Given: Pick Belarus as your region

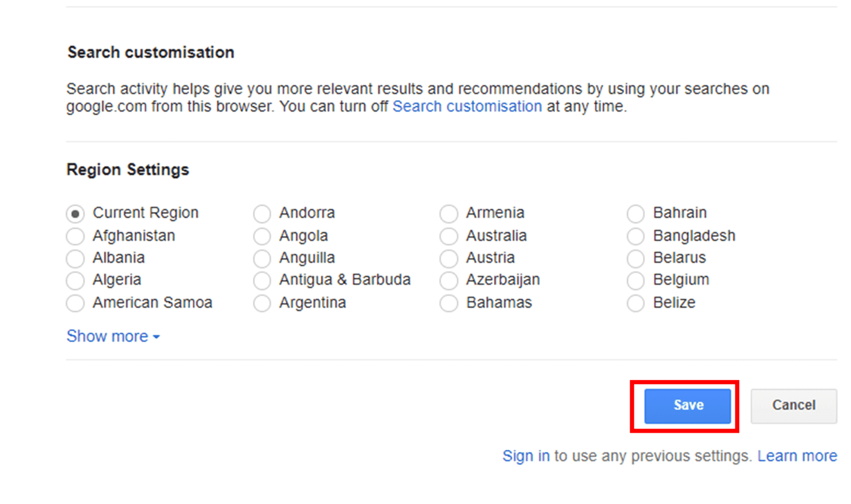Looking at the screenshot, I should tap(636, 258).
